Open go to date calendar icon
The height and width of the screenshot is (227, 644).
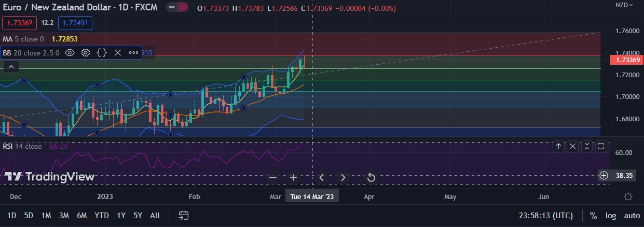[183, 216]
